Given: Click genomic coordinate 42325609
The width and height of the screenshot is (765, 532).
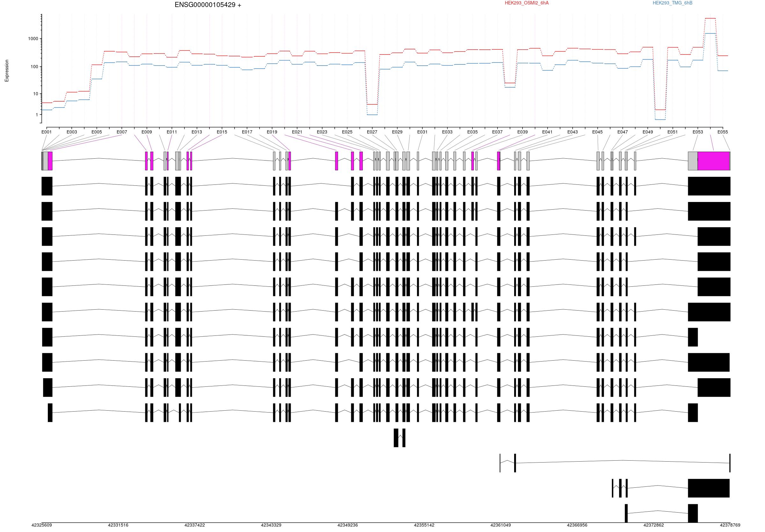Looking at the screenshot, I should coord(42,525).
